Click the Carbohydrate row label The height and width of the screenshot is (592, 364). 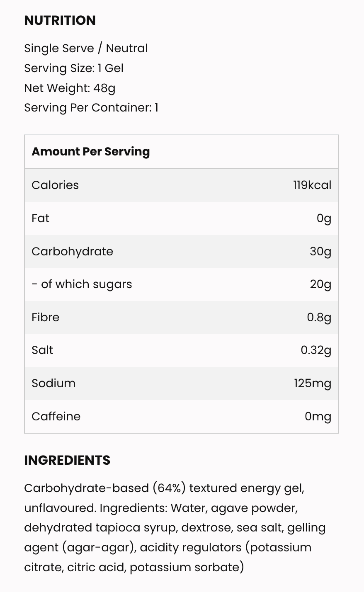[x=72, y=251]
